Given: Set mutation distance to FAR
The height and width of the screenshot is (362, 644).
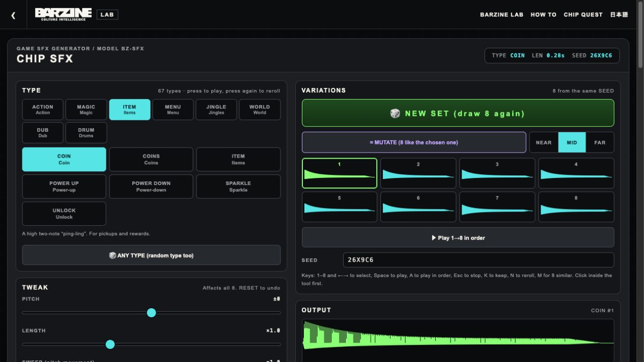Looking at the screenshot, I should click(x=600, y=142).
